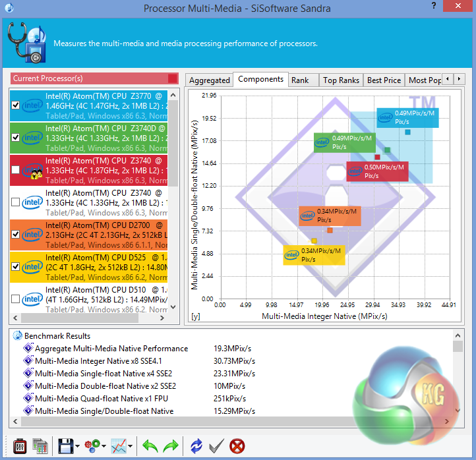
Task: Click Intel logo on Atom Z3770 row
Action: point(32,105)
